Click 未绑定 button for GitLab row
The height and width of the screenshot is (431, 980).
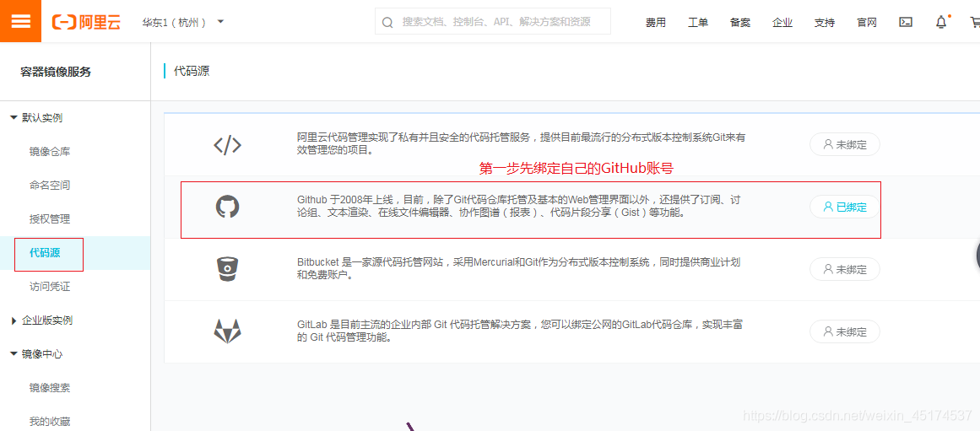(845, 331)
